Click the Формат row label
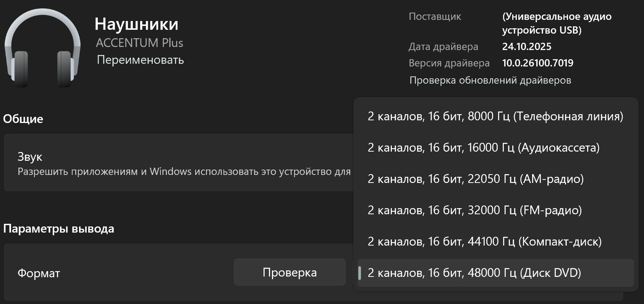Viewport: 644px width, 304px height. (x=39, y=273)
